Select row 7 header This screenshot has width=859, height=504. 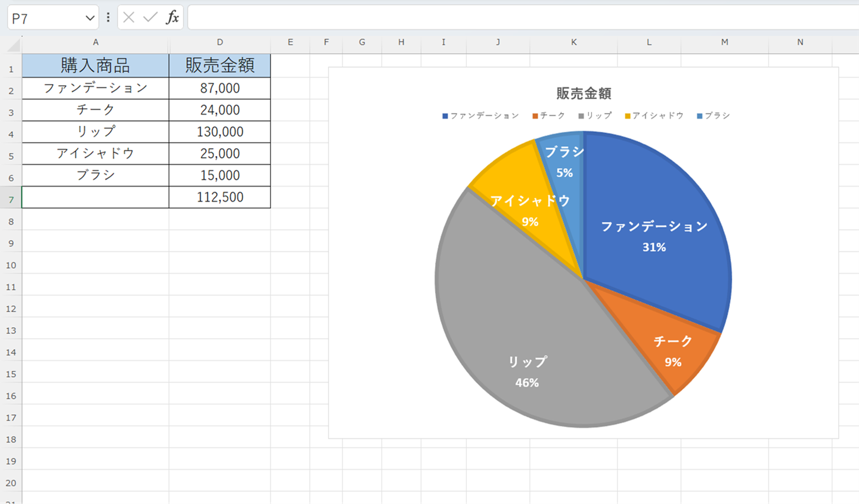[x=11, y=199]
